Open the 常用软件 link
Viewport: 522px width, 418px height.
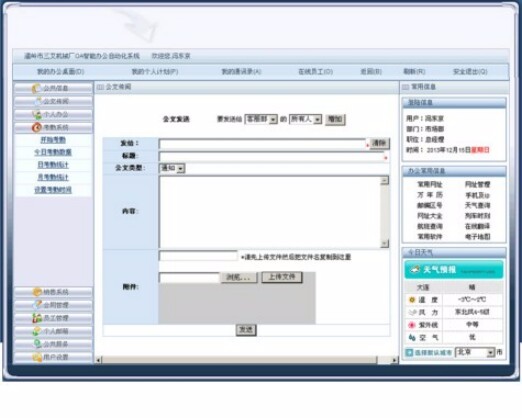tap(430, 237)
